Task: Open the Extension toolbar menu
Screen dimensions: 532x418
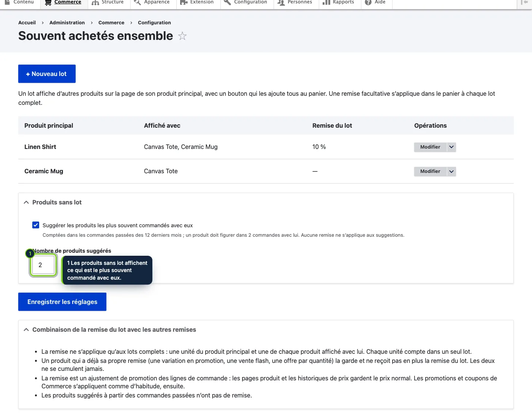Action: 197,2
